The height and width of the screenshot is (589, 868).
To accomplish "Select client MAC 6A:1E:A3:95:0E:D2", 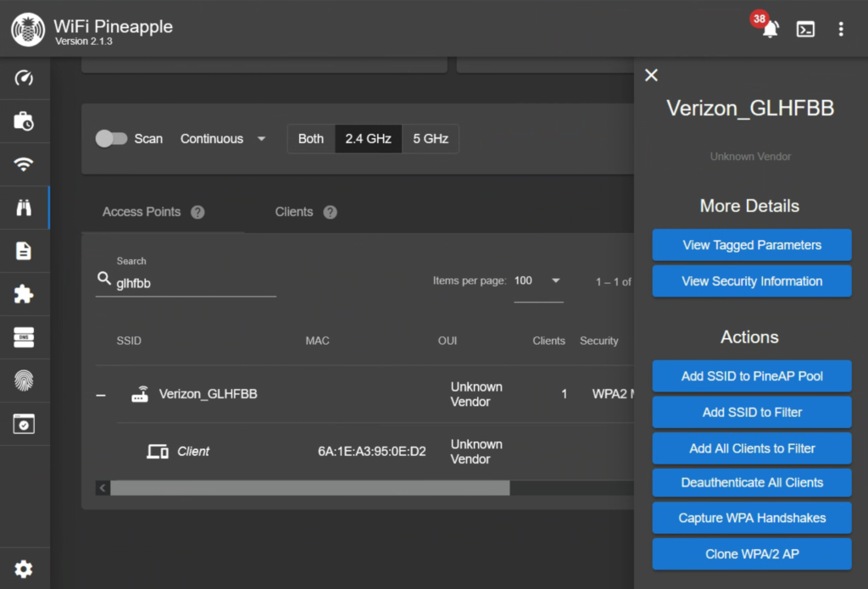I will click(372, 452).
